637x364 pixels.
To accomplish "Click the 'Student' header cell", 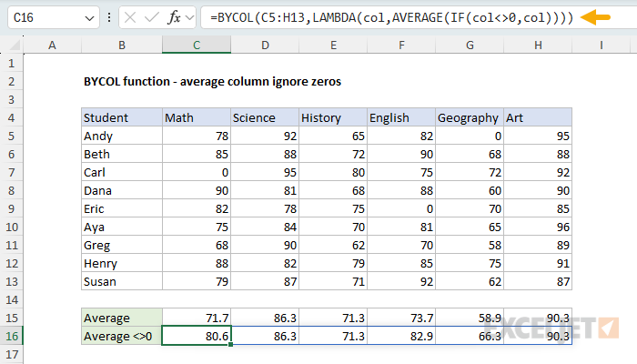I will coord(122,117).
